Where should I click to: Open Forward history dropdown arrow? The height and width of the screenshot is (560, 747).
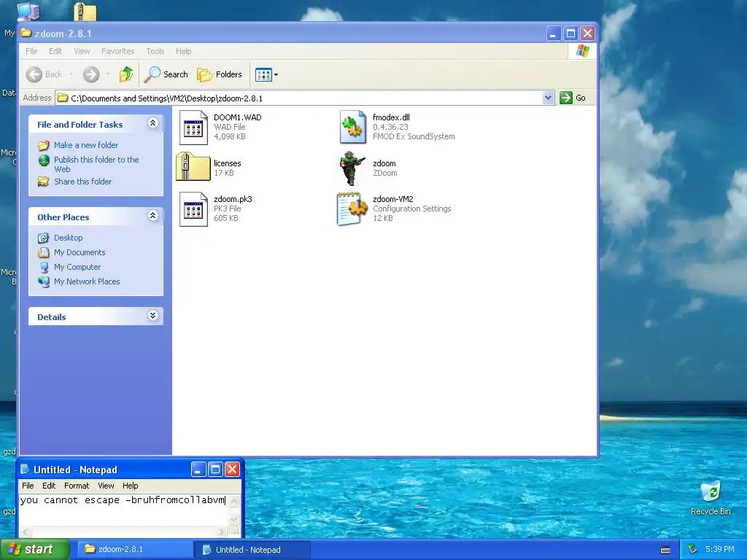click(108, 74)
